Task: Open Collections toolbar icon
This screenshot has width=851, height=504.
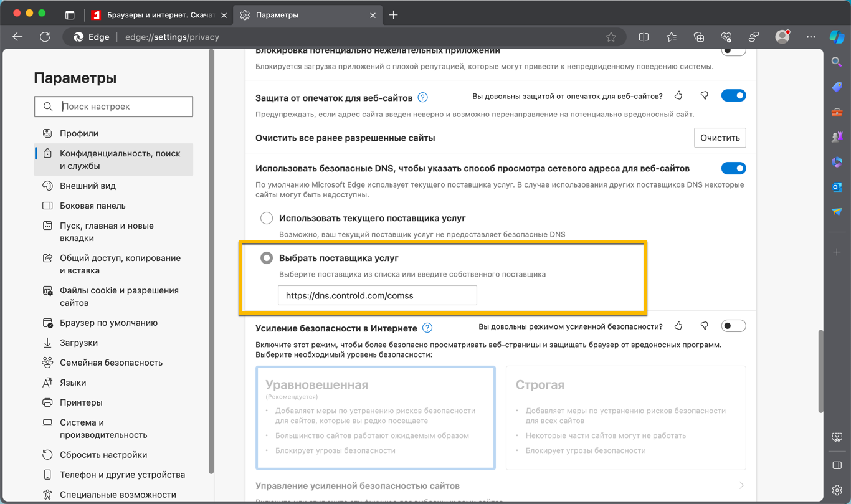Action: tap(699, 37)
